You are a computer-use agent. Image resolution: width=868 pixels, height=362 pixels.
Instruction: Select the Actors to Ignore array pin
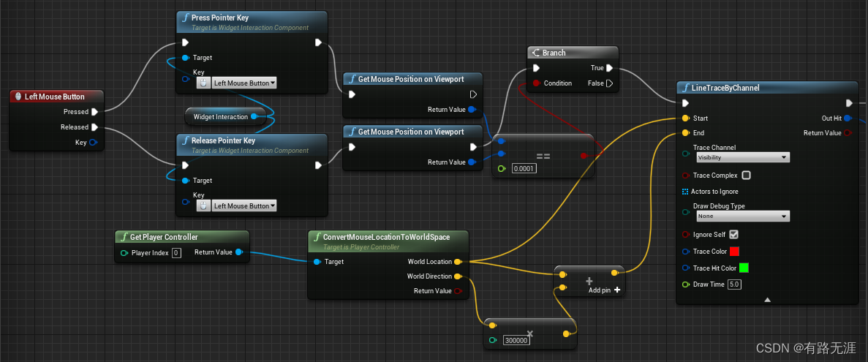[685, 192]
